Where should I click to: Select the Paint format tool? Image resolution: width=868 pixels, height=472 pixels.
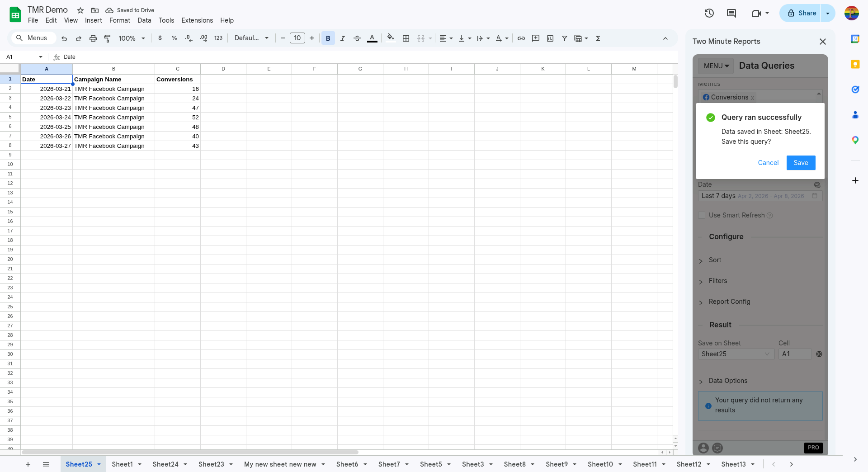pyautogui.click(x=107, y=38)
